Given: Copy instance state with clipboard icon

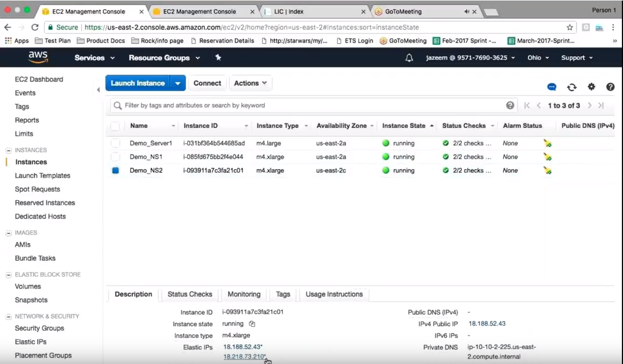Looking at the screenshot, I should click(252, 324).
